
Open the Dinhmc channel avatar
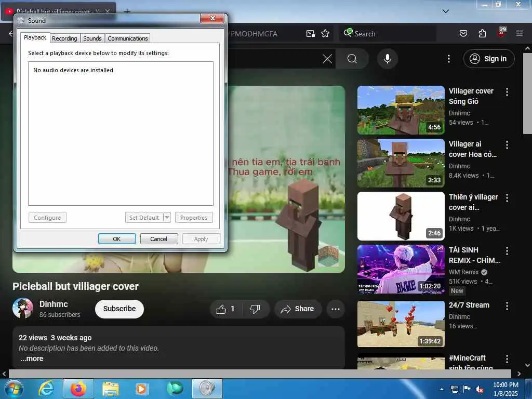pos(23,309)
